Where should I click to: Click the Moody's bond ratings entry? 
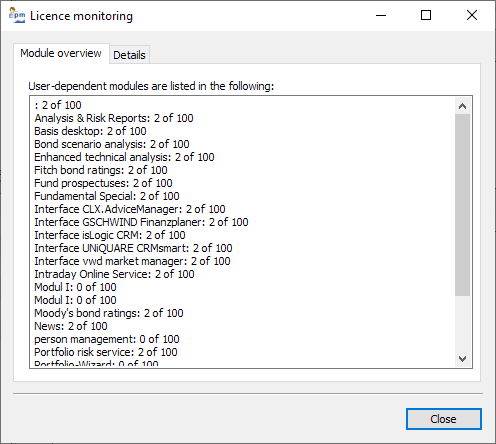point(109,313)
